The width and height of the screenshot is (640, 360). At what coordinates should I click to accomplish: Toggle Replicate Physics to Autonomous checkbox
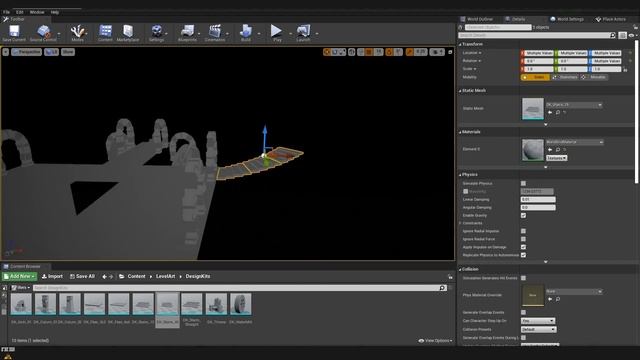(523, 255)
